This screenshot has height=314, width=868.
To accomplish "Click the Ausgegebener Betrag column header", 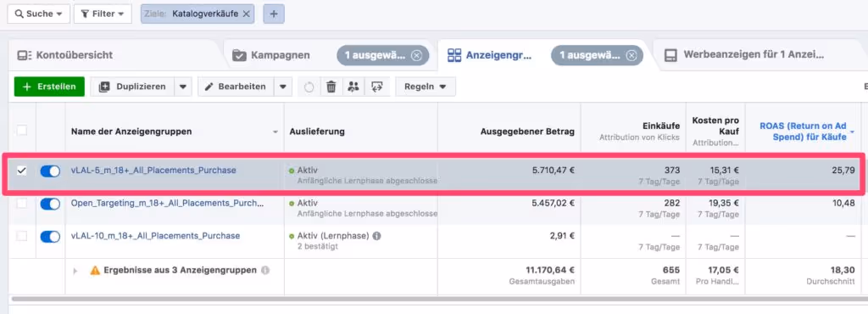I will (x=527, y=132).
